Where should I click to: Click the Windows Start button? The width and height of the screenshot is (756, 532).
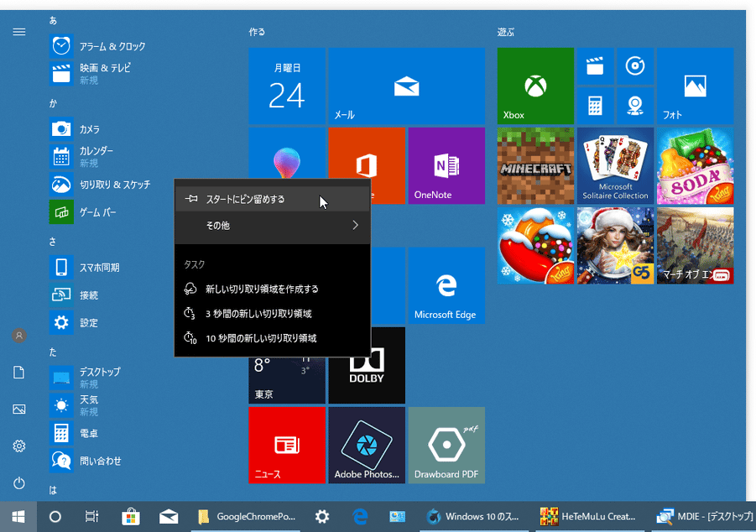18,517
